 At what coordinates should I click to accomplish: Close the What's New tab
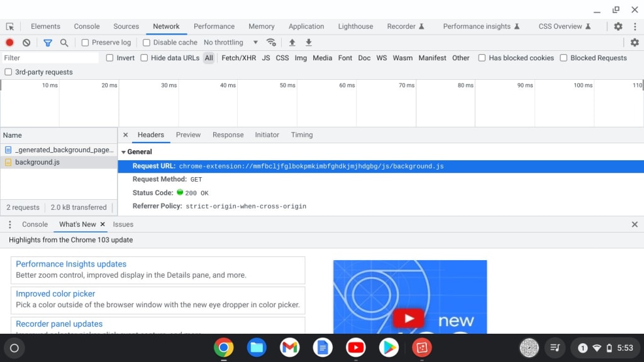point(103,224)
